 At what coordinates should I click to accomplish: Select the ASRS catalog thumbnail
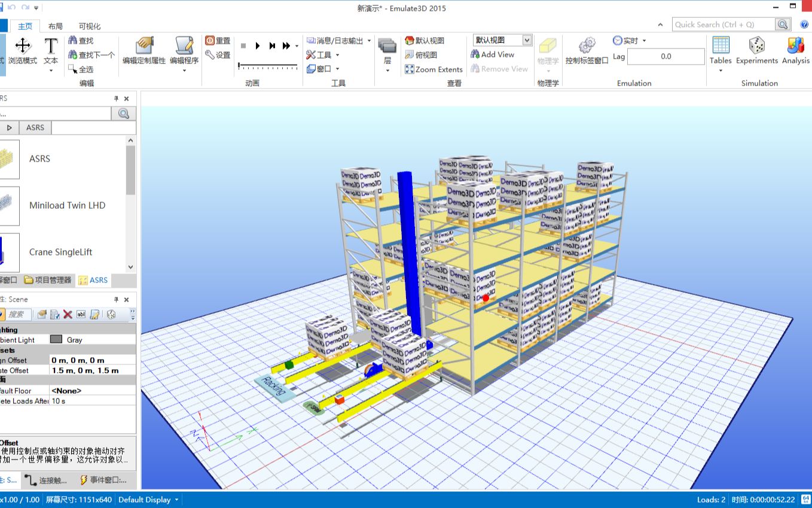pyautogui.click(x=10, y=159)
